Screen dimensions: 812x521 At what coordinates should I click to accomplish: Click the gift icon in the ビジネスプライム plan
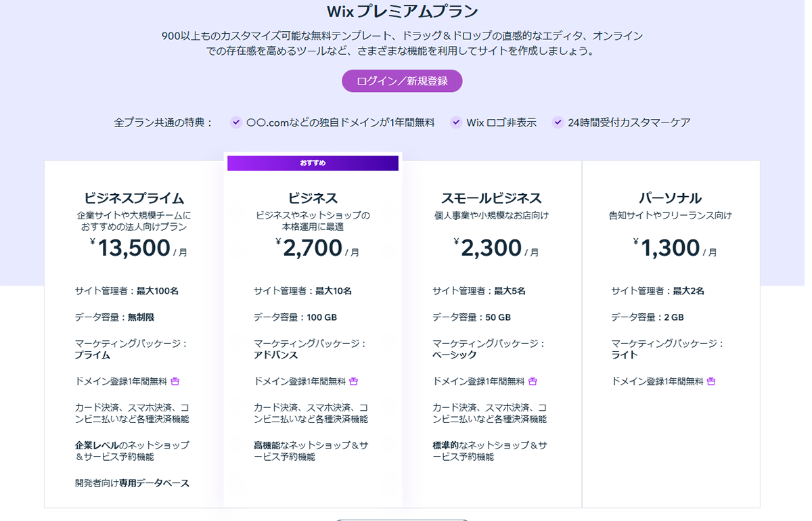point(175,381)
